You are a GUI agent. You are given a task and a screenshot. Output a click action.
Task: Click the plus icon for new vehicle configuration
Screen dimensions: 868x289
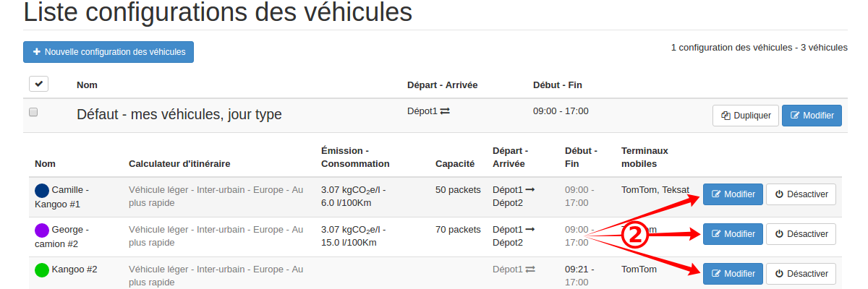pos(37,52)
